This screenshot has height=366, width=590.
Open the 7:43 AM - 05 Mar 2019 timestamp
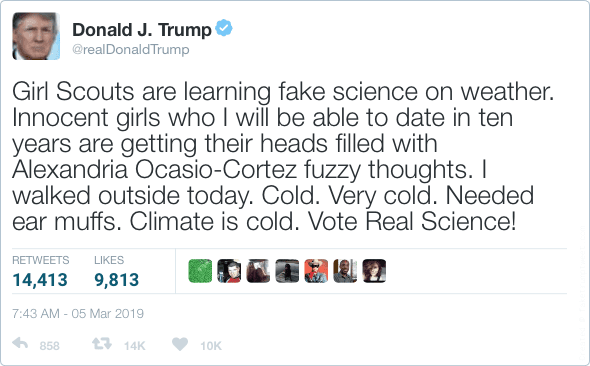pyautogui.click(x=78, y=313)
